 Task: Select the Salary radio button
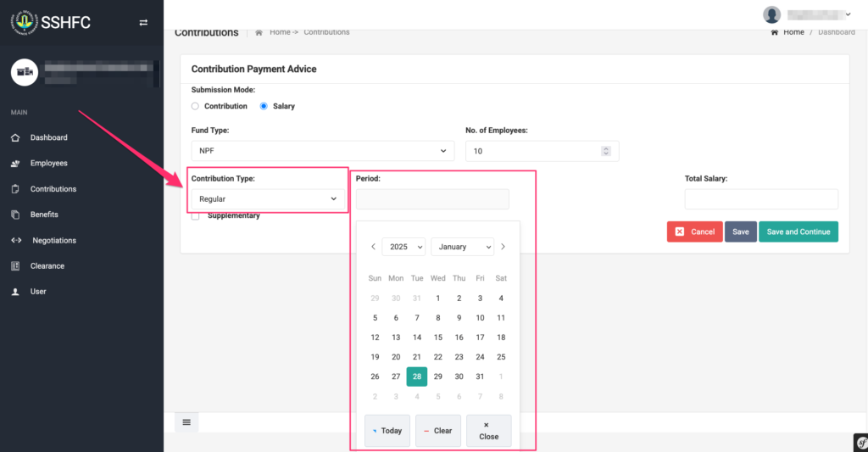(x=264, y=106)
